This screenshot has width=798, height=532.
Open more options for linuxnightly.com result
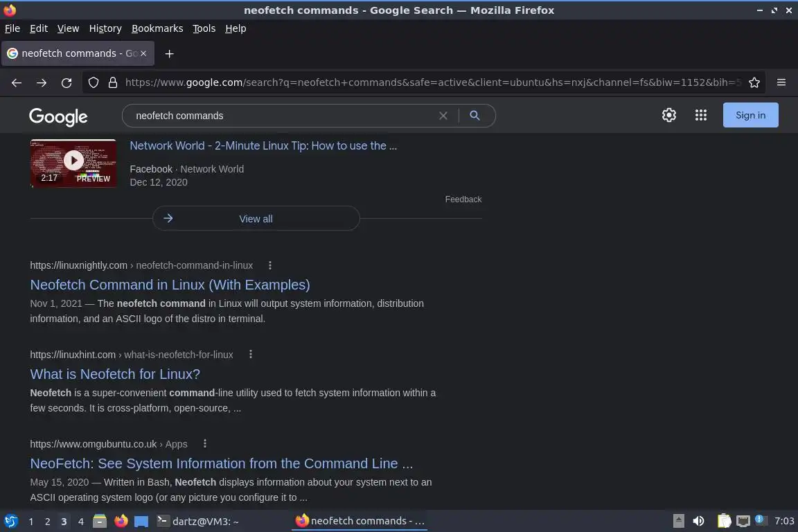[x=270, y=265]
